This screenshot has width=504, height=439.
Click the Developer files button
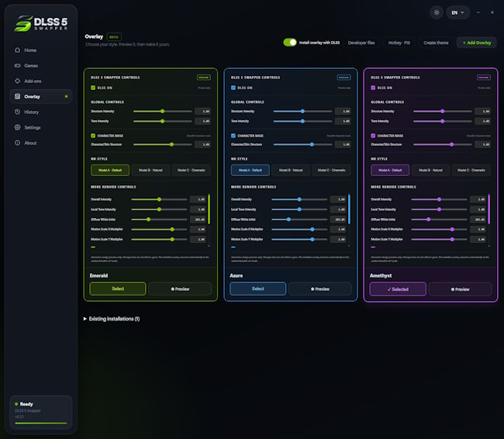361,43
